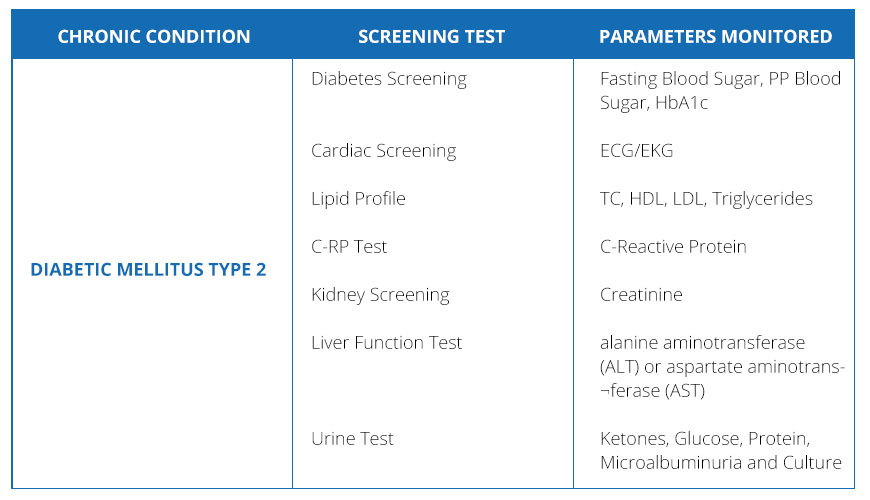
Task: Select the C-RP Test entry
Action: [x=349, y=247]
